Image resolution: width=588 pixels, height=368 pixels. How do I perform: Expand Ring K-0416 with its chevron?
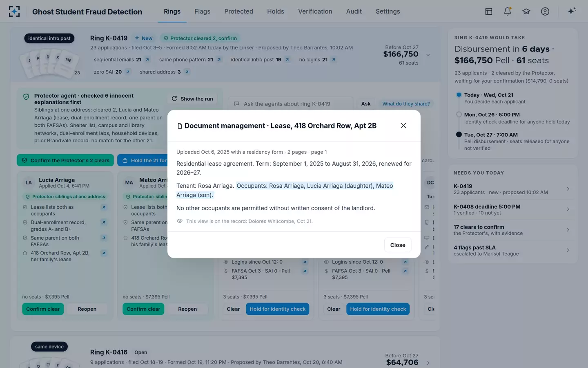point(428,363)
